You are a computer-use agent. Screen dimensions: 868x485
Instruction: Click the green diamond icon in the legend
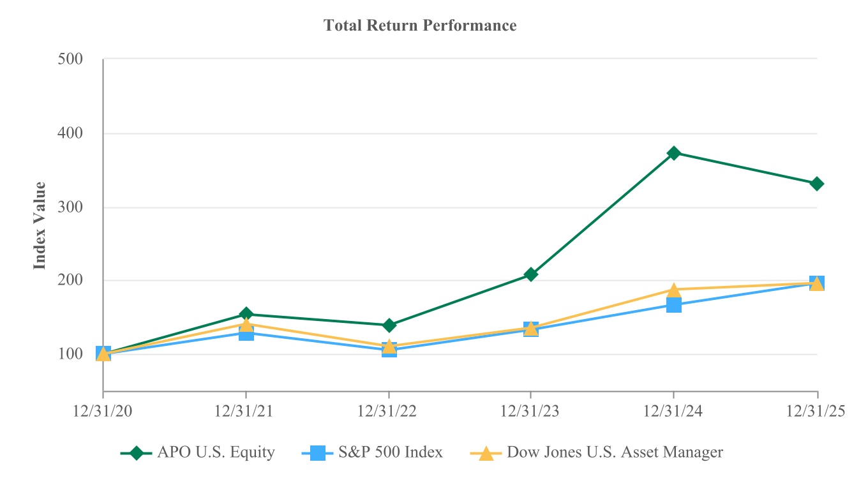tap(136, 453)
